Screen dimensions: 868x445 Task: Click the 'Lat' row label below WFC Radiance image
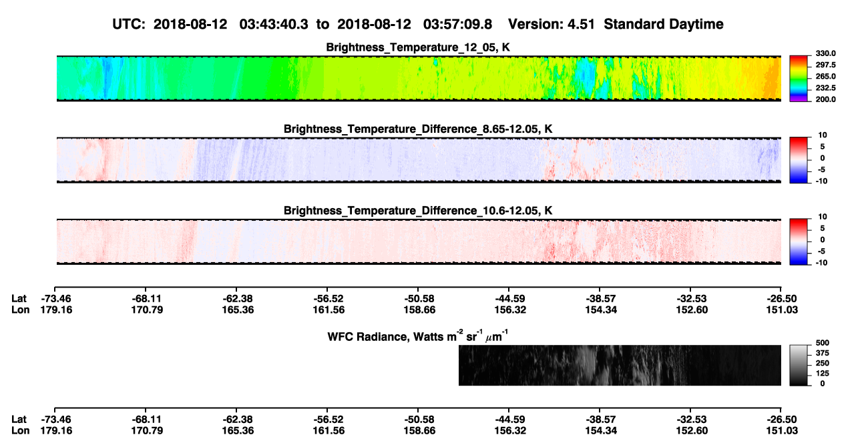coord(19,420)
